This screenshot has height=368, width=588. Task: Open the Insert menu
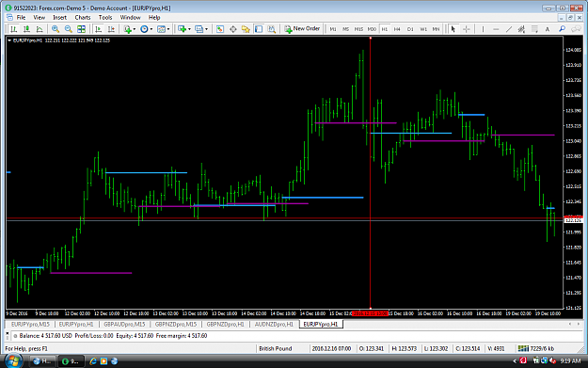59,18
